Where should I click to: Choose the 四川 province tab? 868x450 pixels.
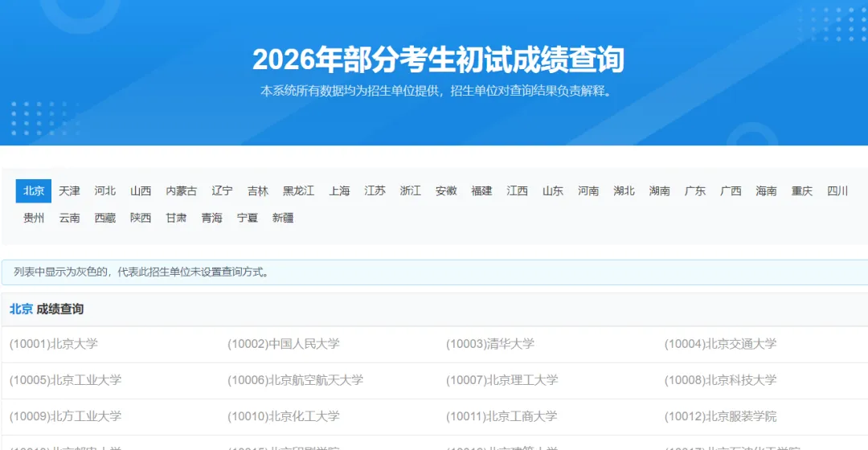click(837, 191)
